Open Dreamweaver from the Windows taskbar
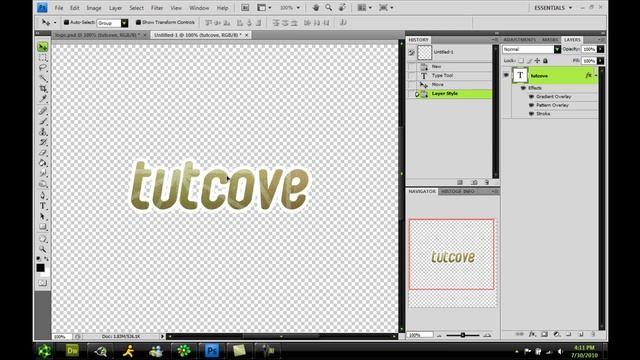The height and width of the screenshot is (360, 640). (72, 351)
